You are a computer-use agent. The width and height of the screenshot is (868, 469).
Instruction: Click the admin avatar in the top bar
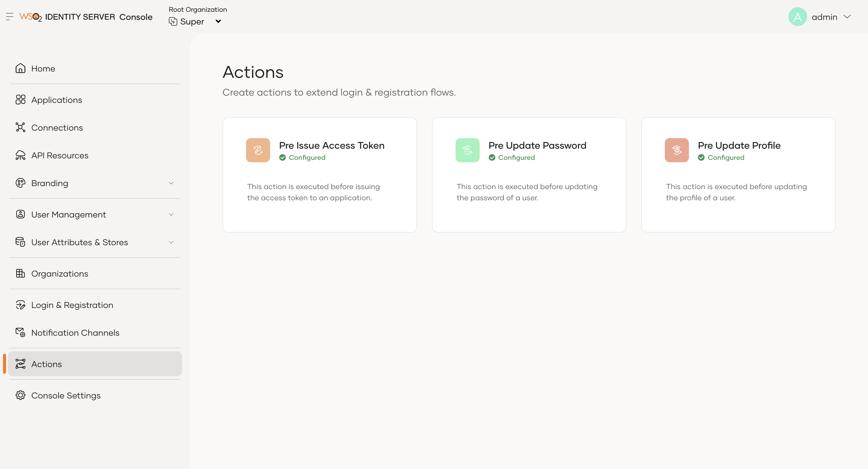pyautogui.click(x=797, y=17)
